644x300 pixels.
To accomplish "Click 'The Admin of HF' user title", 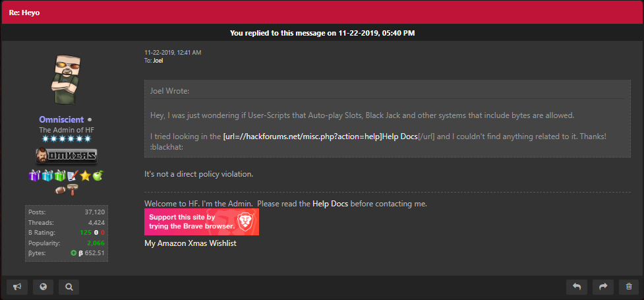I will (66, 129).
